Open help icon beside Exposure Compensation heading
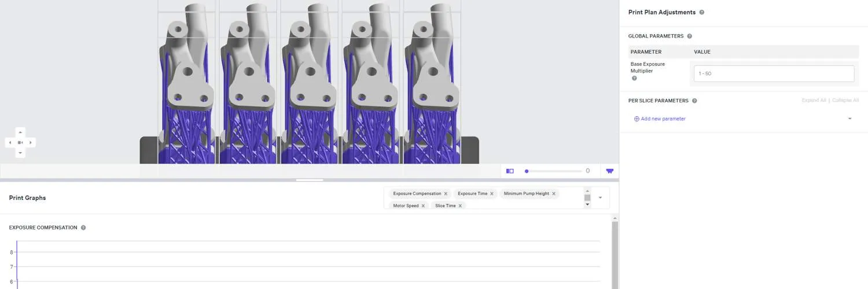The height and width of the screenshot is (289, 868). [83, 228]
